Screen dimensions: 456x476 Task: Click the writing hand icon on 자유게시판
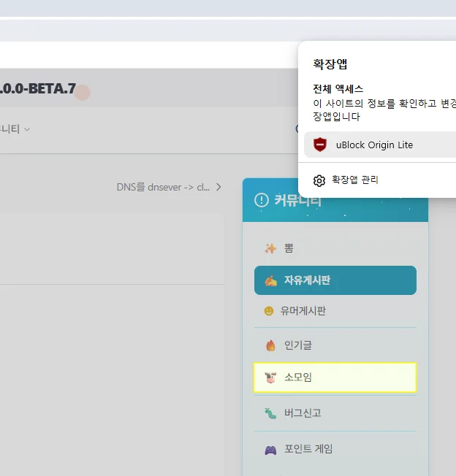coord(270,280)
